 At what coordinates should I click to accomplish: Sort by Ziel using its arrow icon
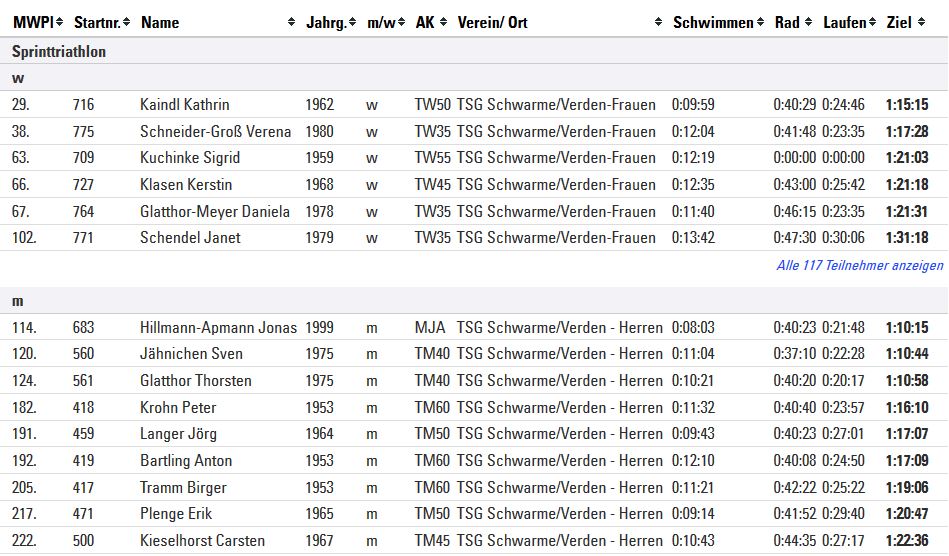pos(920,22)
